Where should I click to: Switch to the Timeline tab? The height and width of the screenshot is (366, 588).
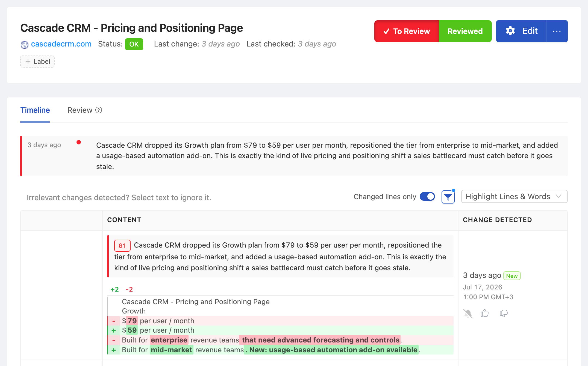[x=35, y=110]
